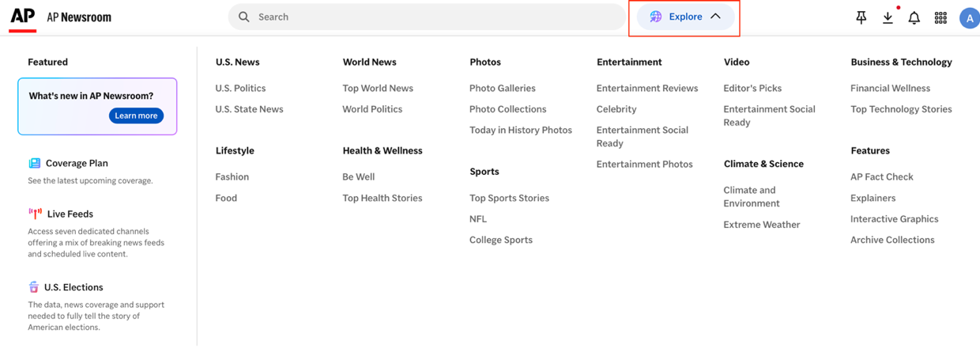
Task: Open Today in History Photos
Action: point(521,130)
